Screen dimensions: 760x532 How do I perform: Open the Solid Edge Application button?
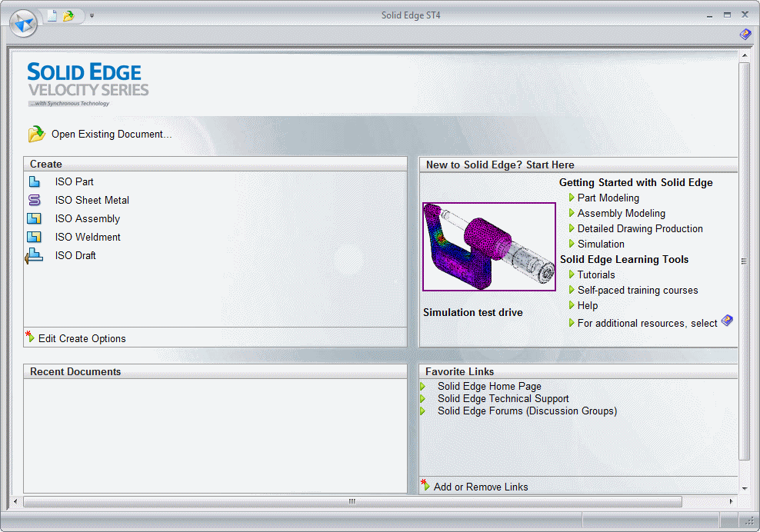coord(23,23)
